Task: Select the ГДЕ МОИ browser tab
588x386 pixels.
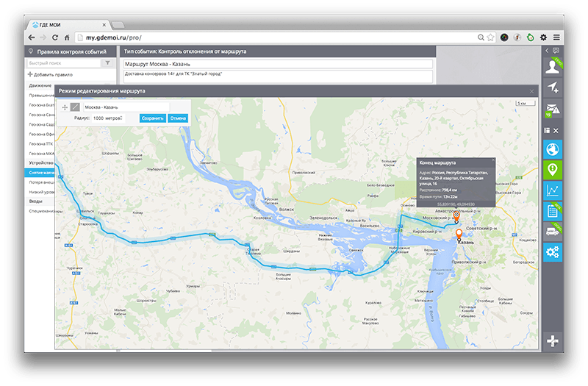Action: pyautogui.click(x=68, y=25)
